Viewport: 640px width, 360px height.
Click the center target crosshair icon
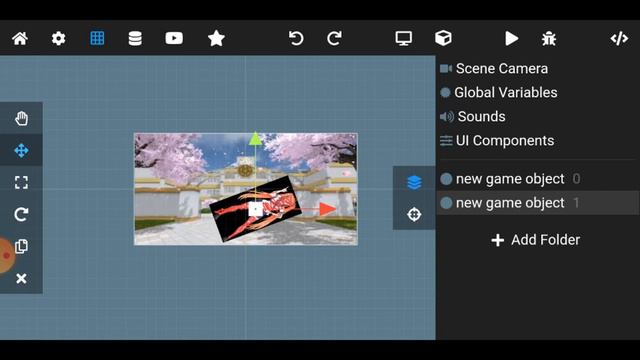pos(414,214)
